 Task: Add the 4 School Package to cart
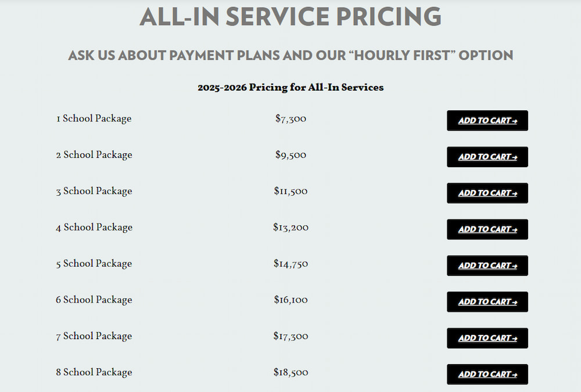pos(487,229)
